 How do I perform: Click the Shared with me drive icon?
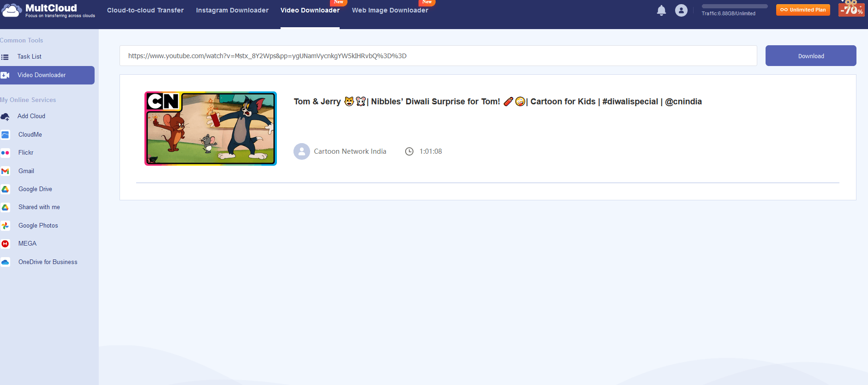pos(5,207)
